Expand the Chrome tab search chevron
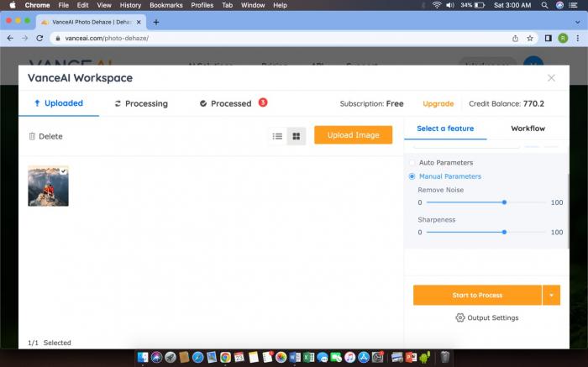Viewport: 588px width, 367px height. (578, 22)
